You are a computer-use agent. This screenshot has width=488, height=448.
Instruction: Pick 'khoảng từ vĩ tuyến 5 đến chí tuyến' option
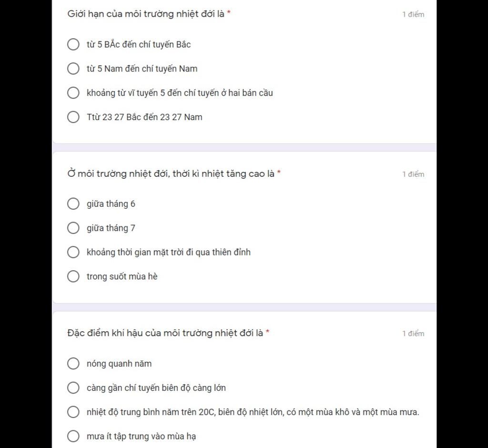(x=73, y=93)
